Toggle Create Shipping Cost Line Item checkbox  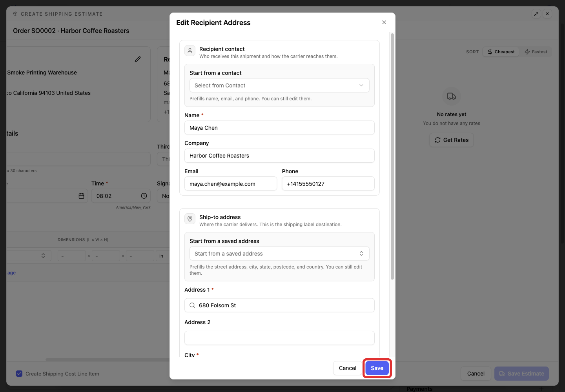19,374
